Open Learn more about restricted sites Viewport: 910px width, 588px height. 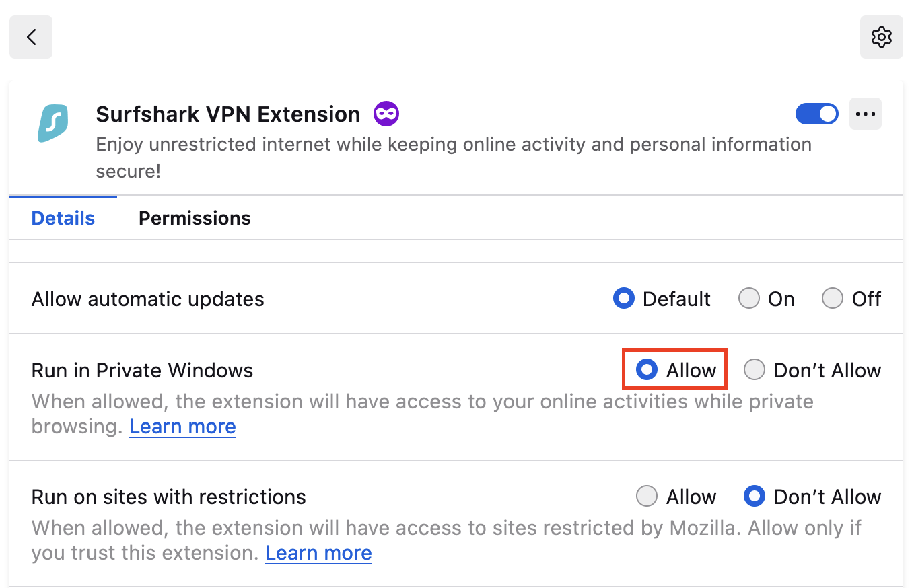(x=318, y=552)
